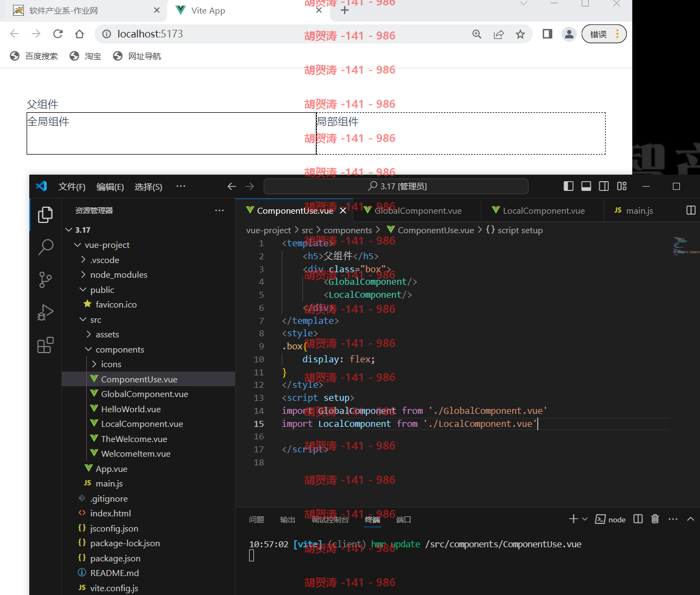Go back with VS Code navigation arrow
700x595 pixels.
(x=232, y=186)
